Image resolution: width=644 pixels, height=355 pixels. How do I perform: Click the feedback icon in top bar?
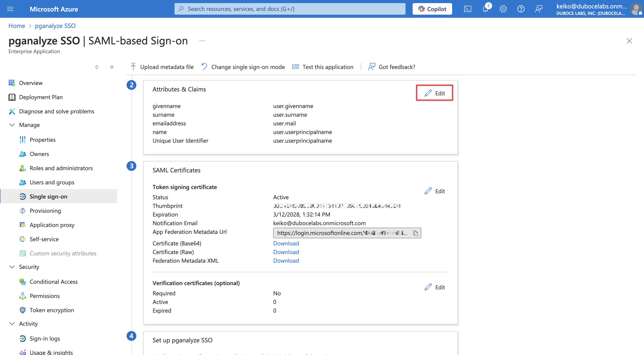click(x=539, y=9)
